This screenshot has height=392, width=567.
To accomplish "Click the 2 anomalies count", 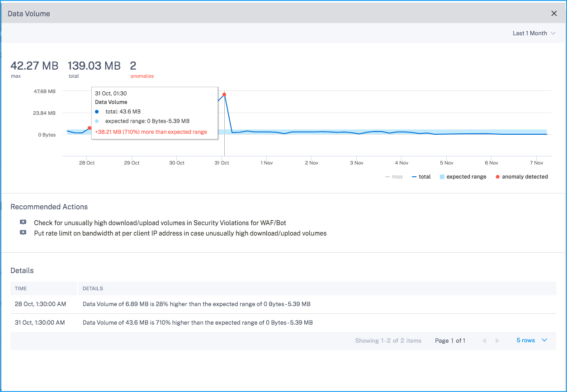I will coord(133,66).
